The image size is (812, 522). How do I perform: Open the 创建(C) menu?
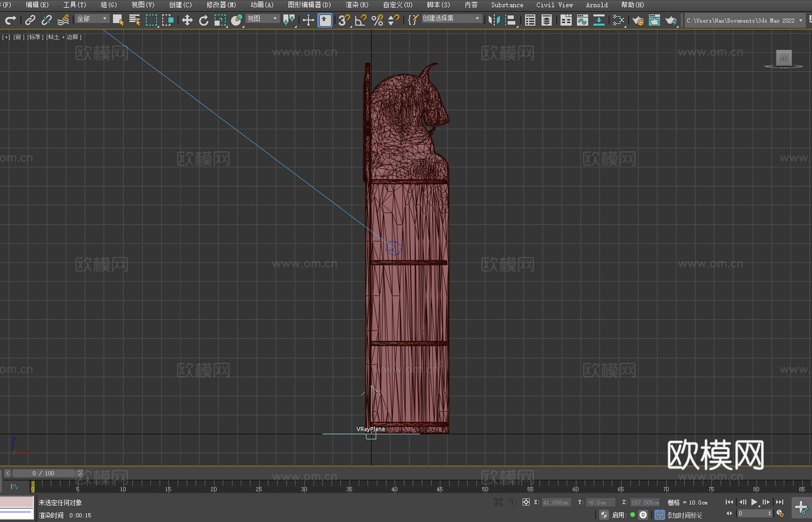point(181,5)
